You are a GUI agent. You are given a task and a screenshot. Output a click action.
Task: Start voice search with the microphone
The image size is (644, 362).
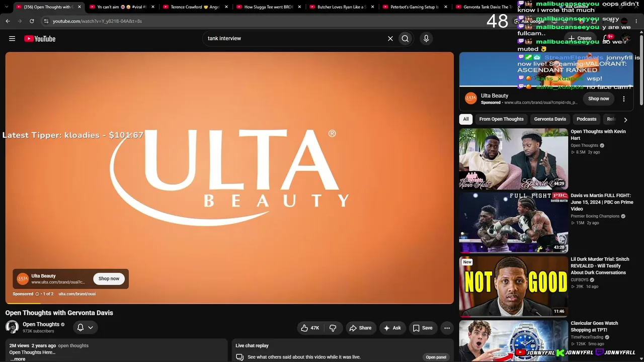coord(426,38)
